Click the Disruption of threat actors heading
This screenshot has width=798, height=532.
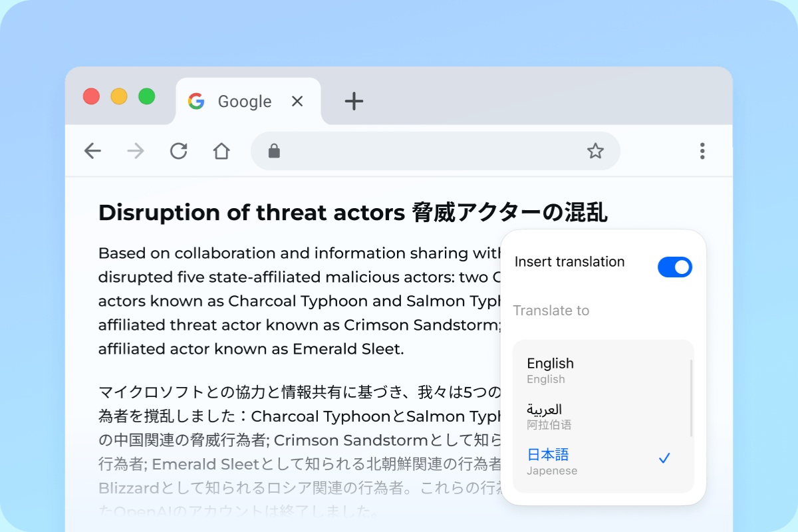[353, 213]
